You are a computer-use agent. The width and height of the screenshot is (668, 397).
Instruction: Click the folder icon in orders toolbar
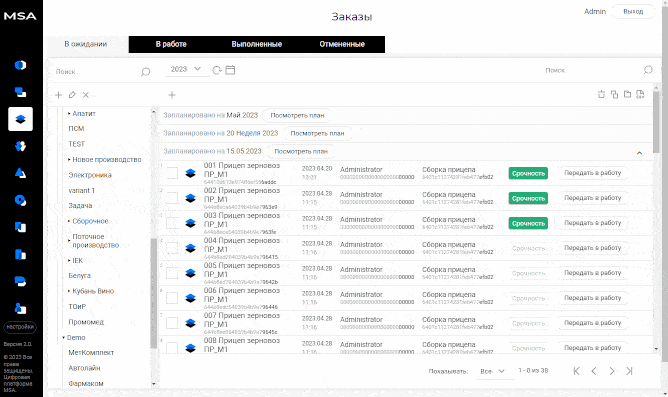coord(628,95)
